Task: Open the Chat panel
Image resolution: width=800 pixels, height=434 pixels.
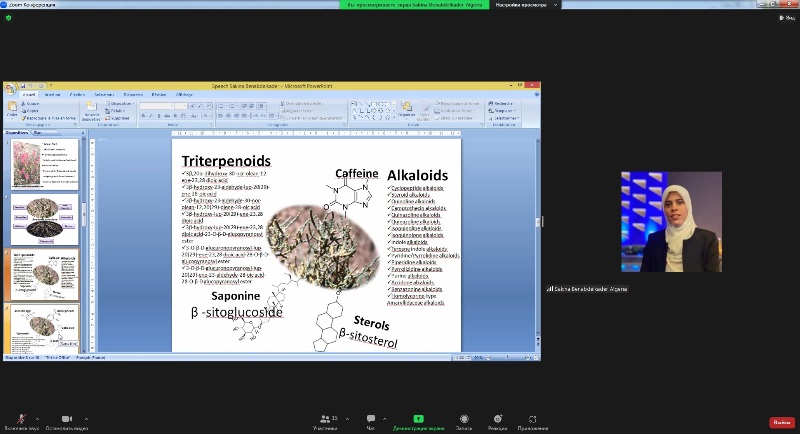Action: [371, 420]
